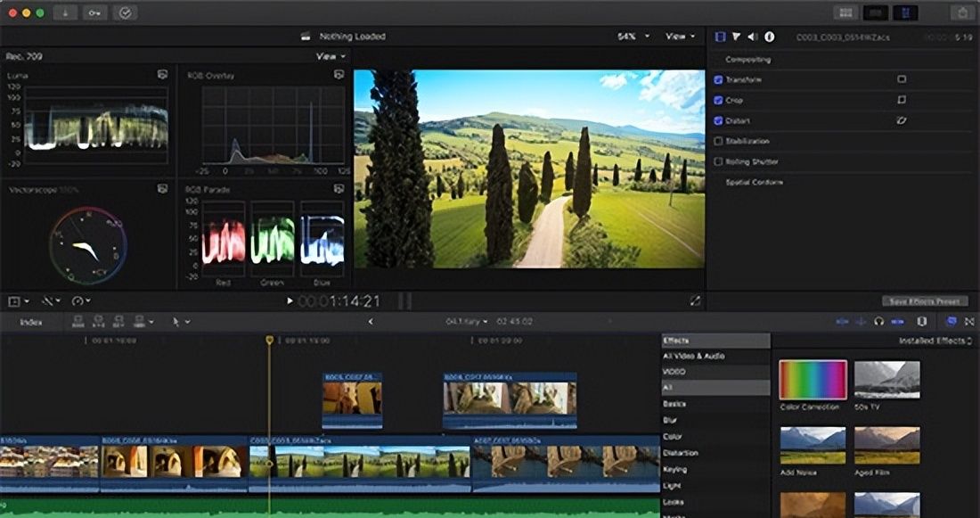Select the Keying effects category
980x518 pixels.
(x=674, y=469)
